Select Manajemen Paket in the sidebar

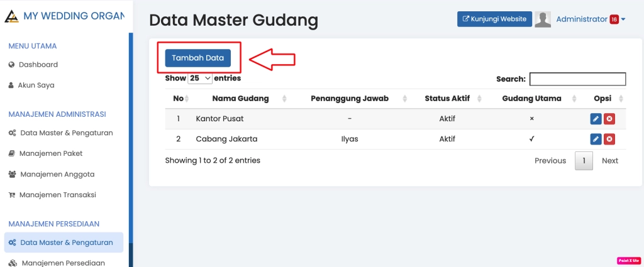(50, 153)
